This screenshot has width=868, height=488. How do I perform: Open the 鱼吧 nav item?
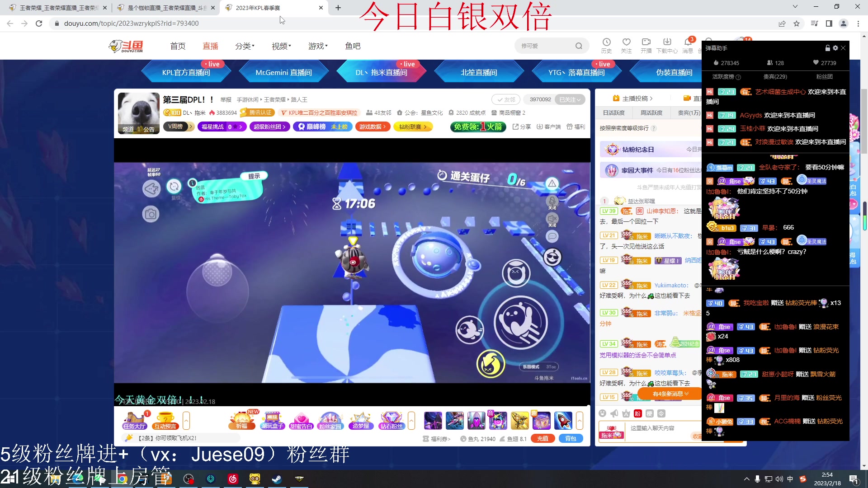[x=353, y=46]
